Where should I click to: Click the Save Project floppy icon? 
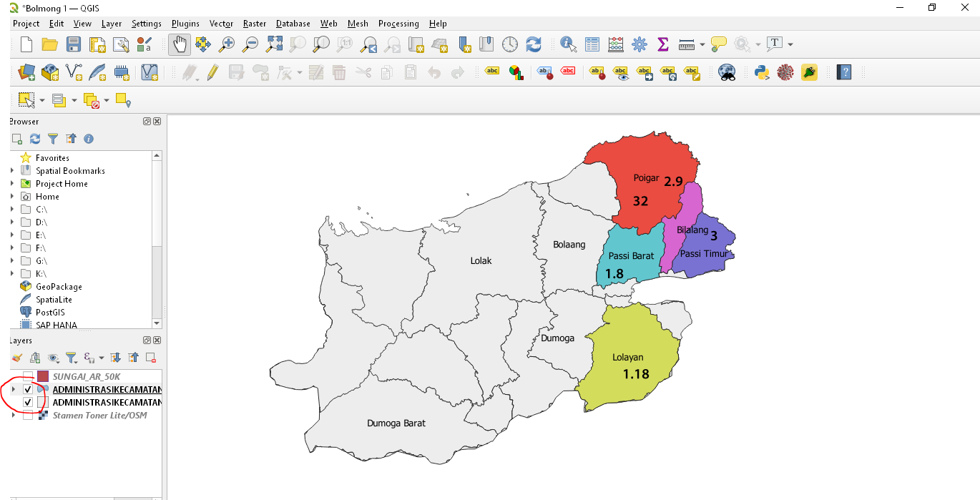[x=74, y=44]
